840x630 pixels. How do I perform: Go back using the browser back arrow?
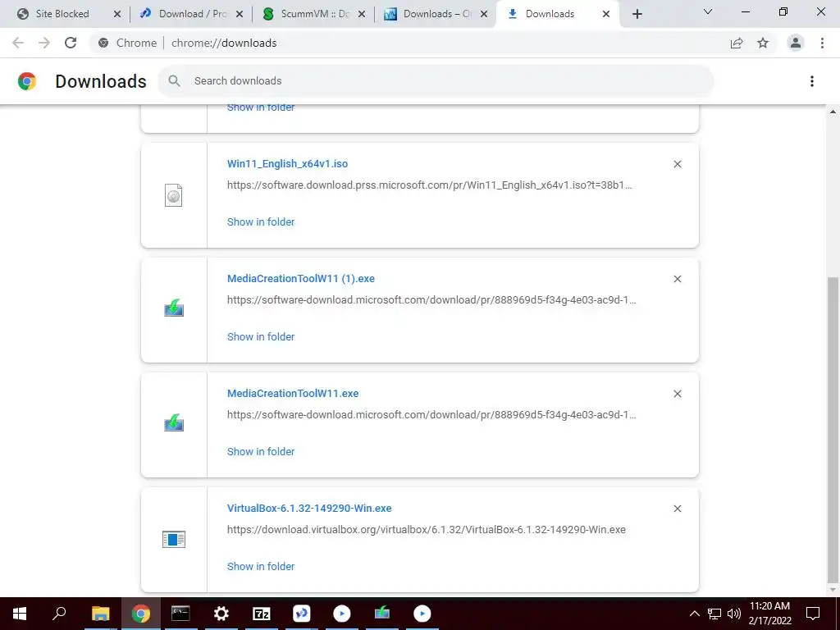click(18, 43)
